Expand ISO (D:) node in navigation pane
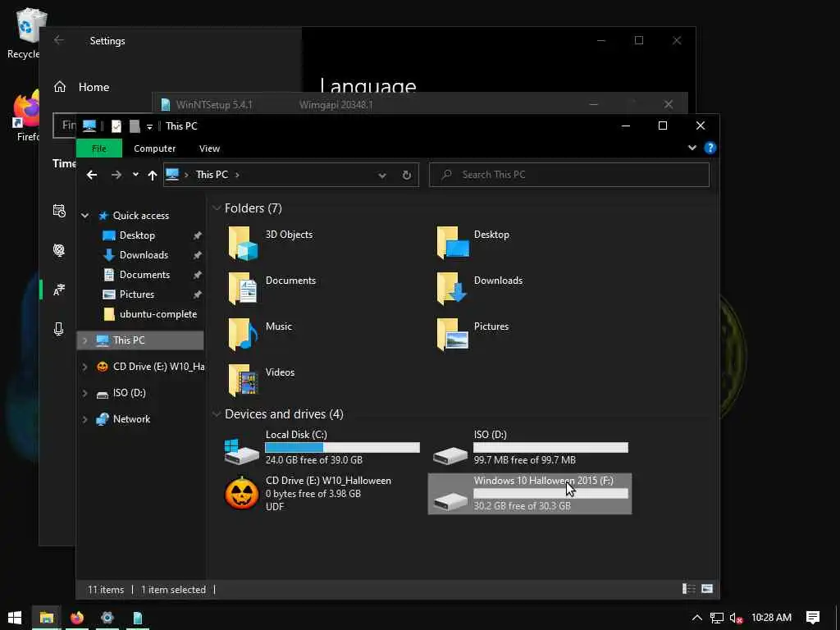The image size is (840, 630). click(84, 393)
